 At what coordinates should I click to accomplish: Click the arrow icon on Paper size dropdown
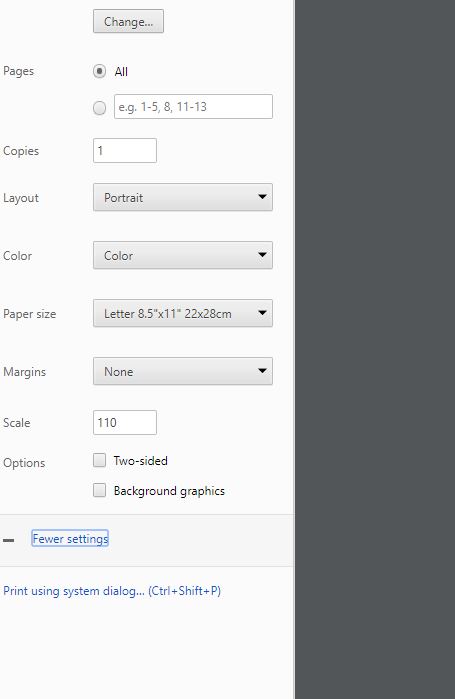point(262,313)
